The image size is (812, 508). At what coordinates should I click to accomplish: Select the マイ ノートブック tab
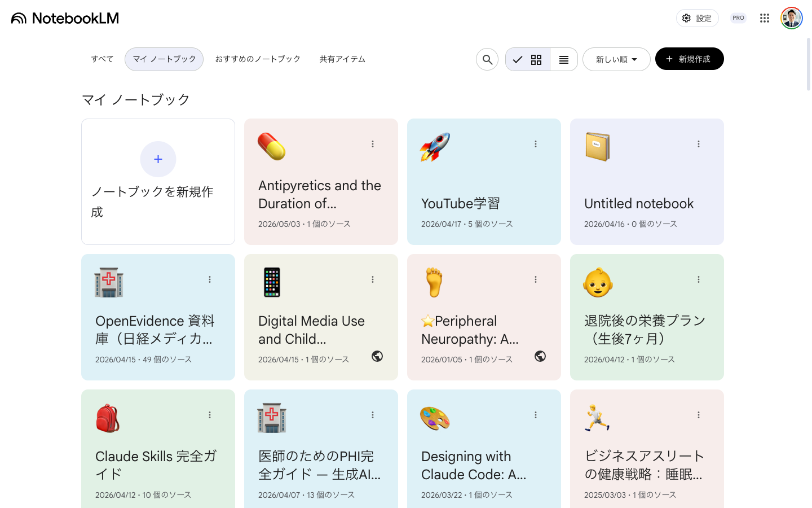click(x=164, y=59)
